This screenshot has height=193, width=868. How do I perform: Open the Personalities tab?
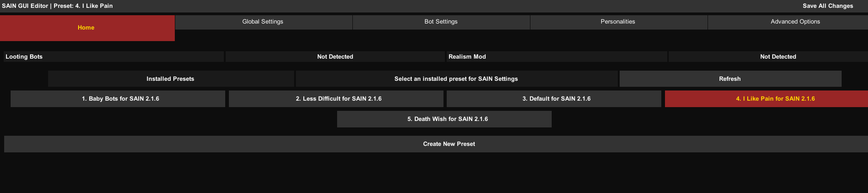click(x=618, y=22)
